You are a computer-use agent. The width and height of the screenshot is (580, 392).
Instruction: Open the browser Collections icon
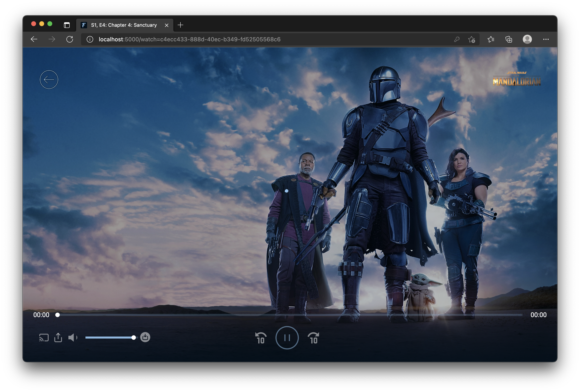coord(509,39)
